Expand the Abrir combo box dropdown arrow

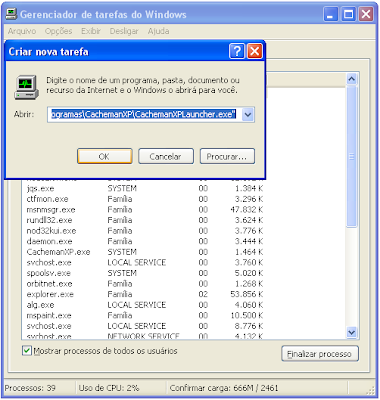point(248,115)
